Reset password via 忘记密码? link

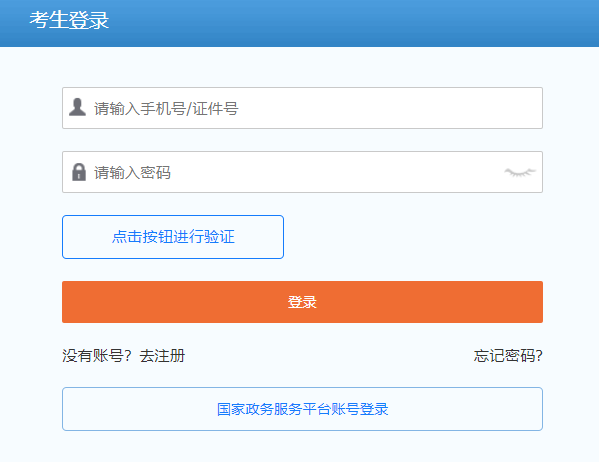[x=508, y=356]
